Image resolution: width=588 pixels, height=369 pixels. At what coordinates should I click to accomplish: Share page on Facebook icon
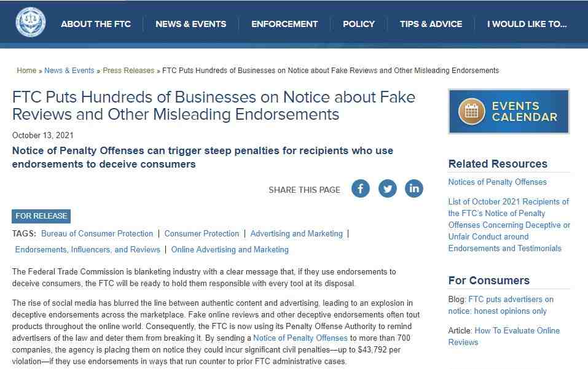[x=361, y=188]
